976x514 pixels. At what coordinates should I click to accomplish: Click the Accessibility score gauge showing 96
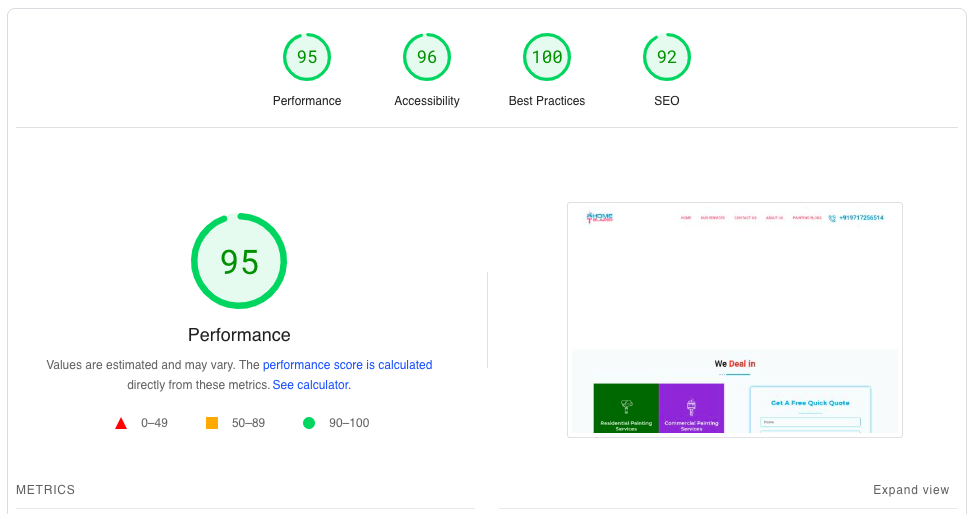[427, 57]
